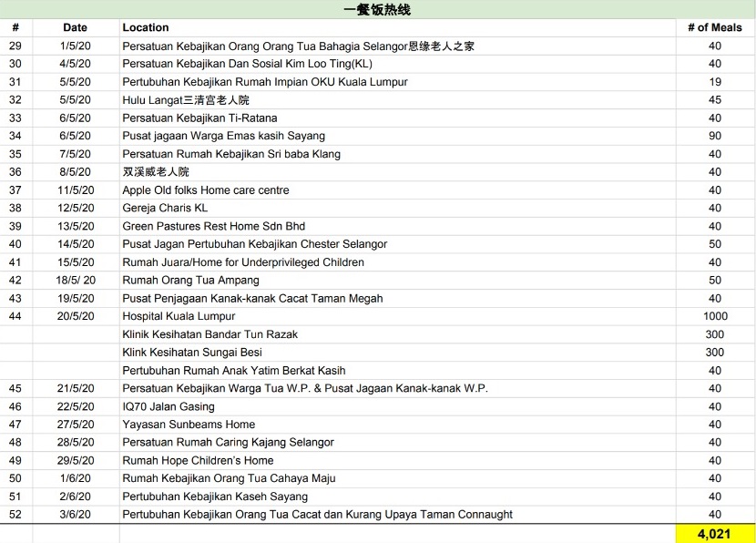Image resolution: width=756 pixels, height=543 pixels.
Task: Click the "# of Meals" column header
Action: 714,27
